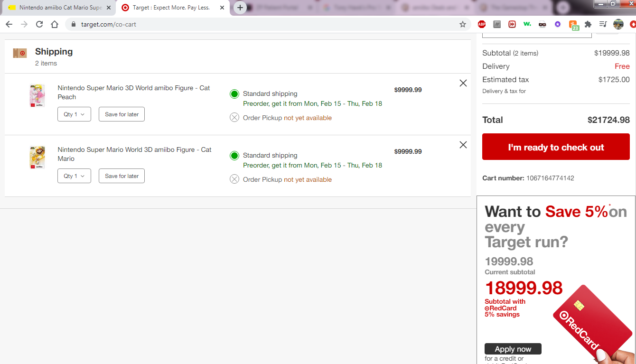Click the Shipping package box icon
Viewport: 636px width, 364px height.
[20, 53]
